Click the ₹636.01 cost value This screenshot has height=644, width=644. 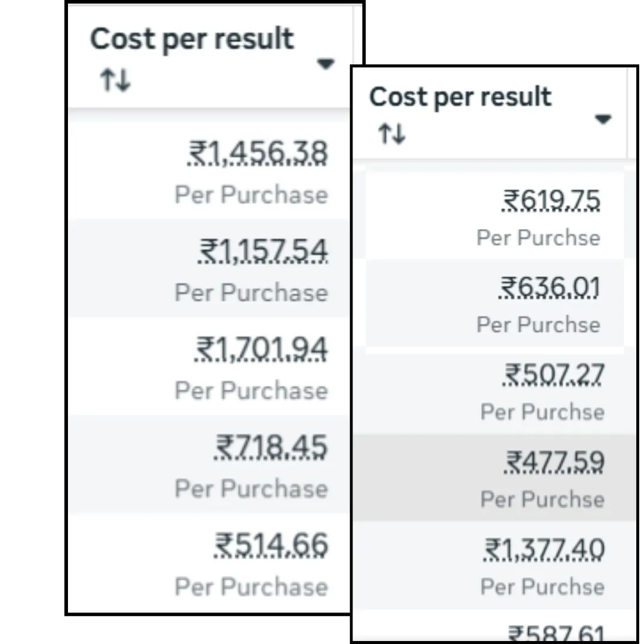(x=549, y=288)
